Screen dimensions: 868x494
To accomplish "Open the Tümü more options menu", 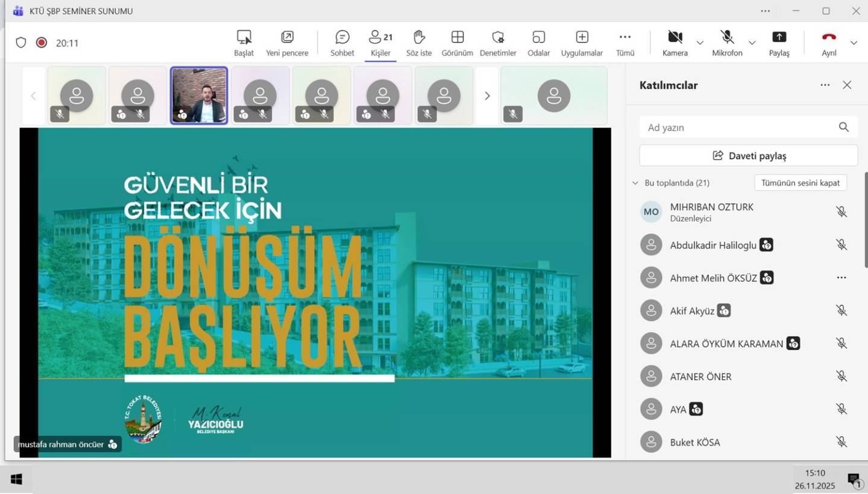I will 625,37.
